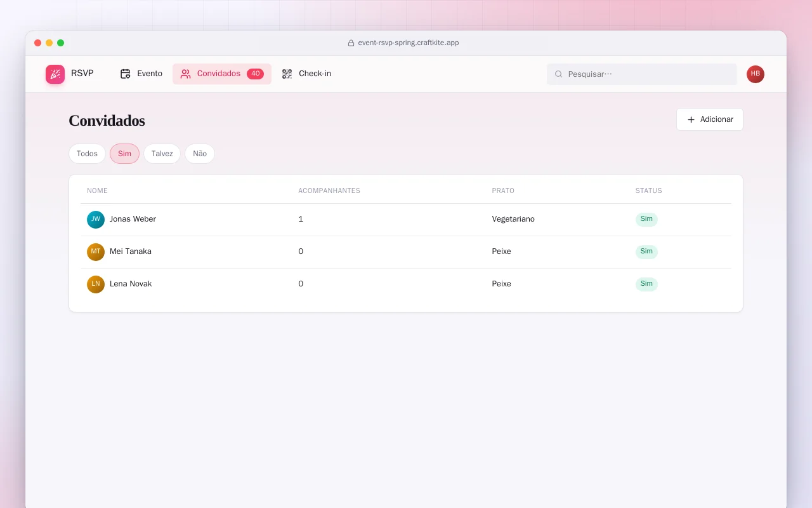This screenshot has width=812, height=508.
Task: Open the Evento tab
Action: click(x=141, y=74)
